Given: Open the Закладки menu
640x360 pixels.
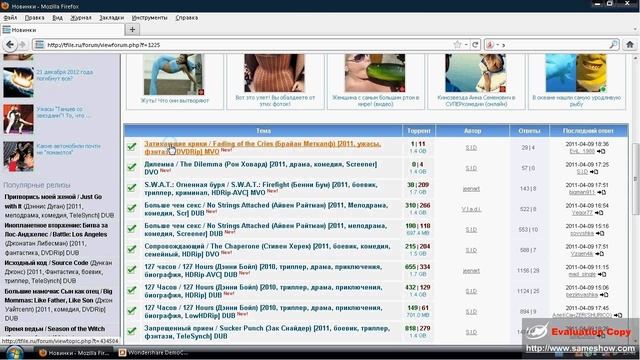Looking at the screenshot, I should (111, 18).
